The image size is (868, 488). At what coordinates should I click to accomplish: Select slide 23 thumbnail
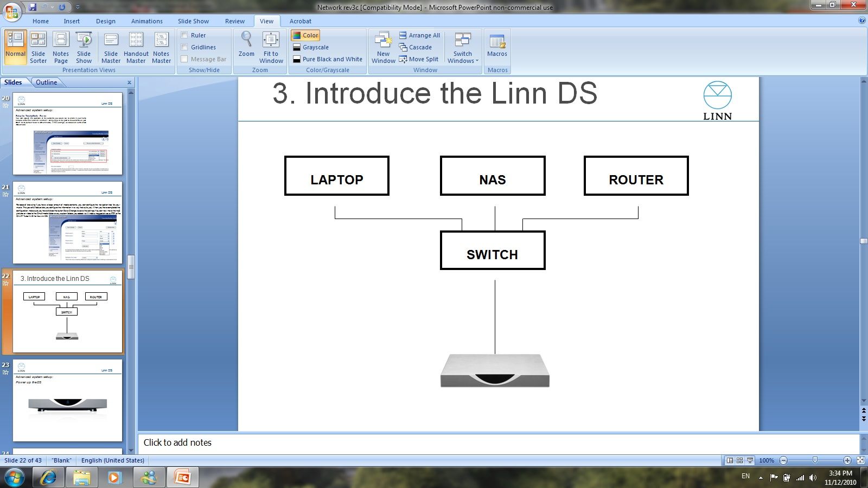(67, 400)
